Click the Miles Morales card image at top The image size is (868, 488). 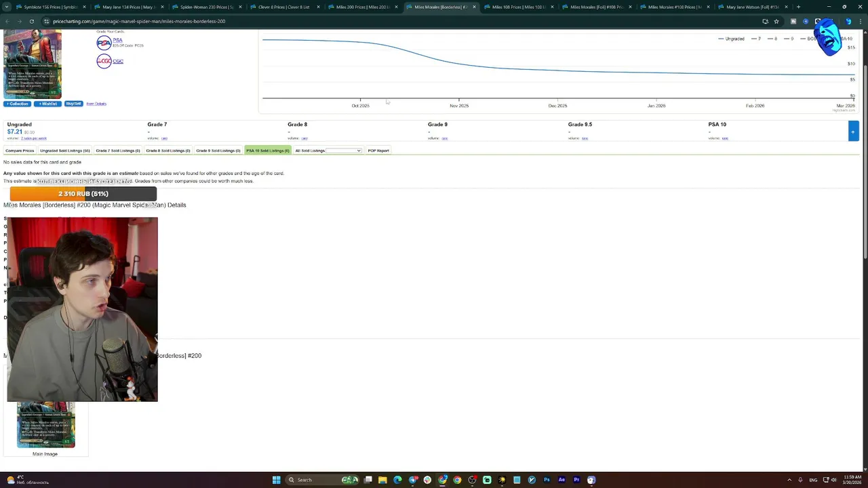[x=33, y=65]
